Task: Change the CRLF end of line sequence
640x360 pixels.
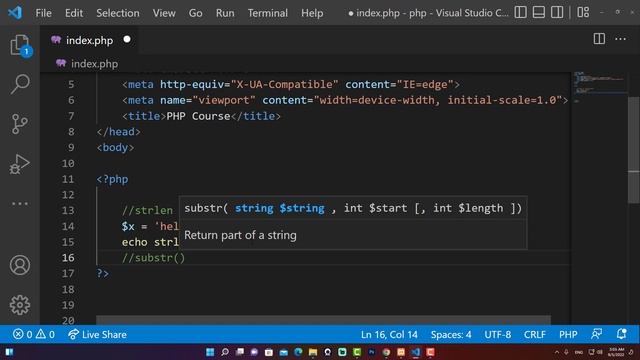Action: [x=535, y=334]
